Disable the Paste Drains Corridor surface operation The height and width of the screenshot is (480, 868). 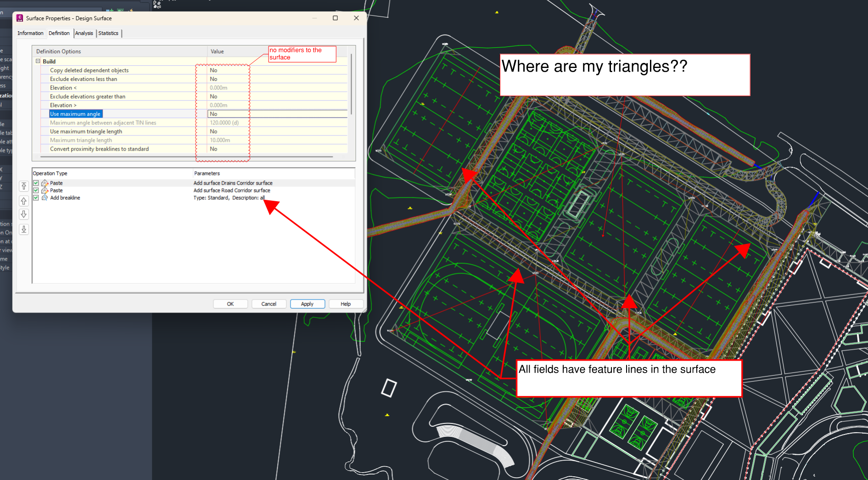(36, 183)
